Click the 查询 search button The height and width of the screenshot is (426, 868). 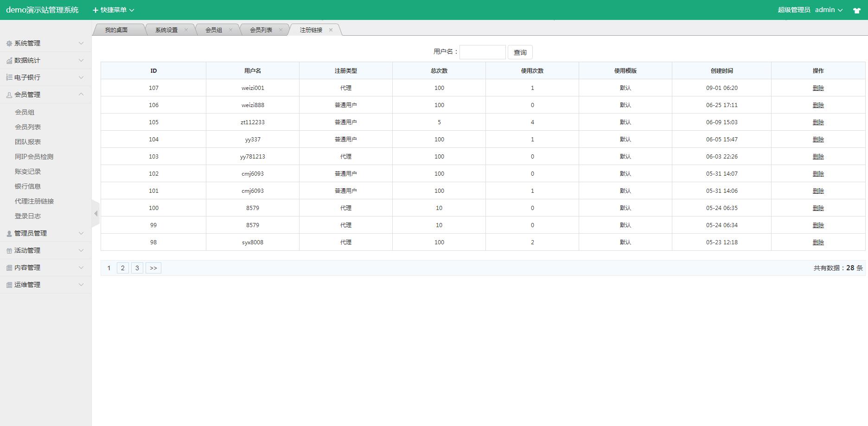(520, 52)
